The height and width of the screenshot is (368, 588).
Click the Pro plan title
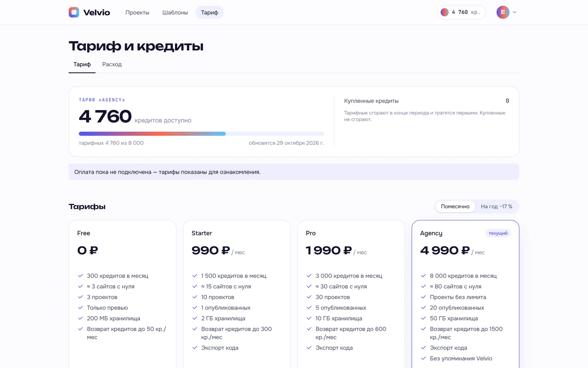coord(311,233)
